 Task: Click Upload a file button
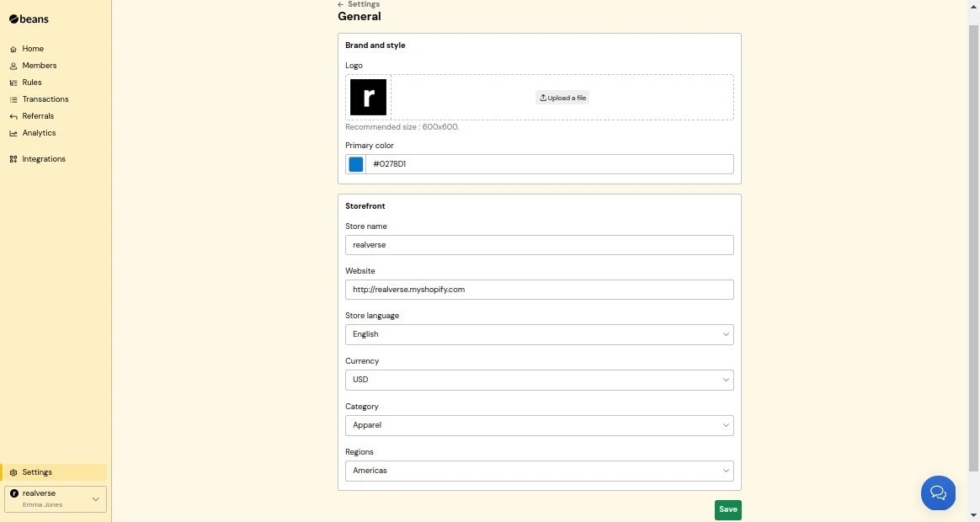pyautogui.click(x=562, y=98)
